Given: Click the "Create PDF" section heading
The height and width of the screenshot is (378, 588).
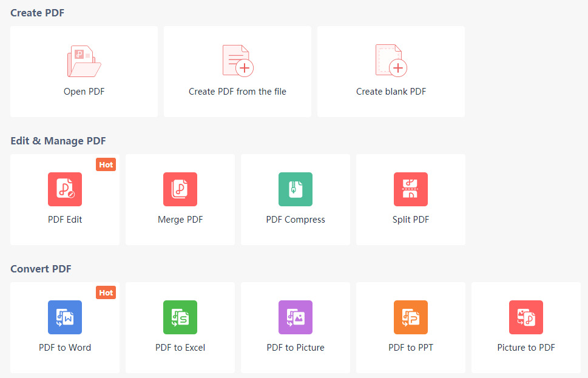Looking at the screenshot, I should pyautogui.click(x=38, y=13).
